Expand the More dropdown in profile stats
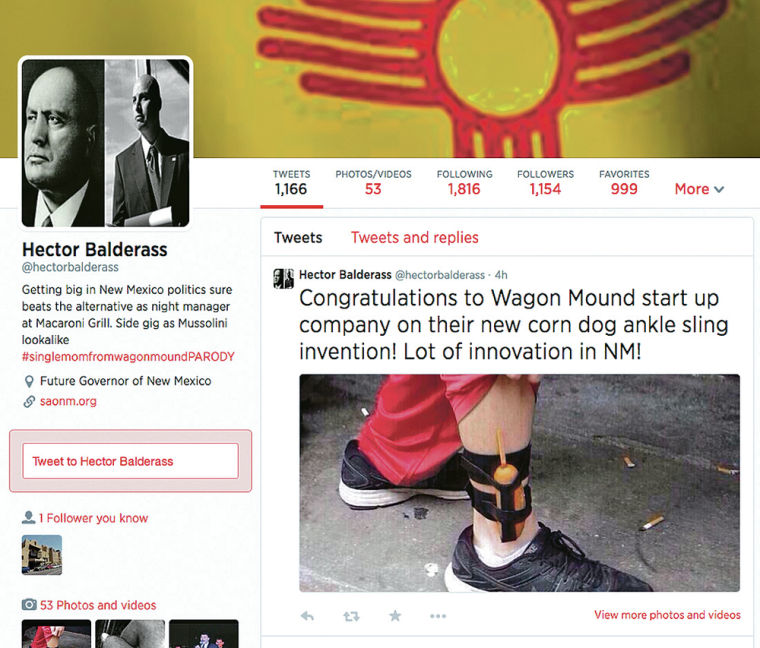 699,189
